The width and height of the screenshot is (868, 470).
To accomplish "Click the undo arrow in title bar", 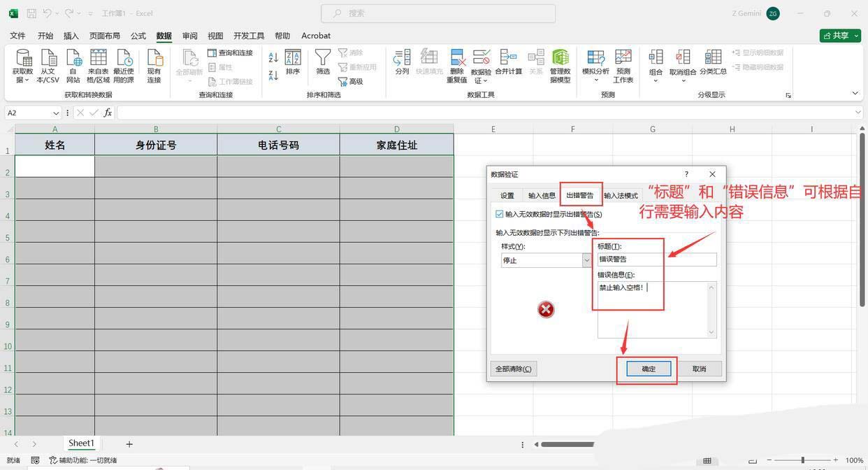I will (x=47, y=13).
